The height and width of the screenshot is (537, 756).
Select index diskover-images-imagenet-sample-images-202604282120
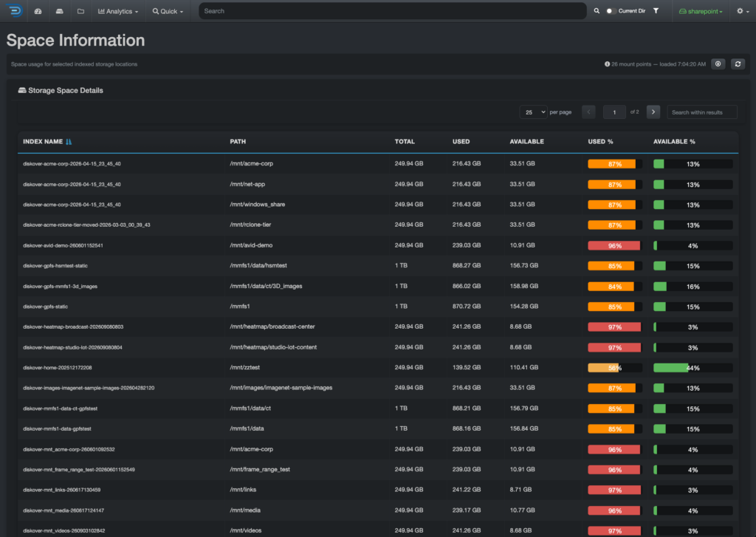pyautogui.click(x=89, y=388)
